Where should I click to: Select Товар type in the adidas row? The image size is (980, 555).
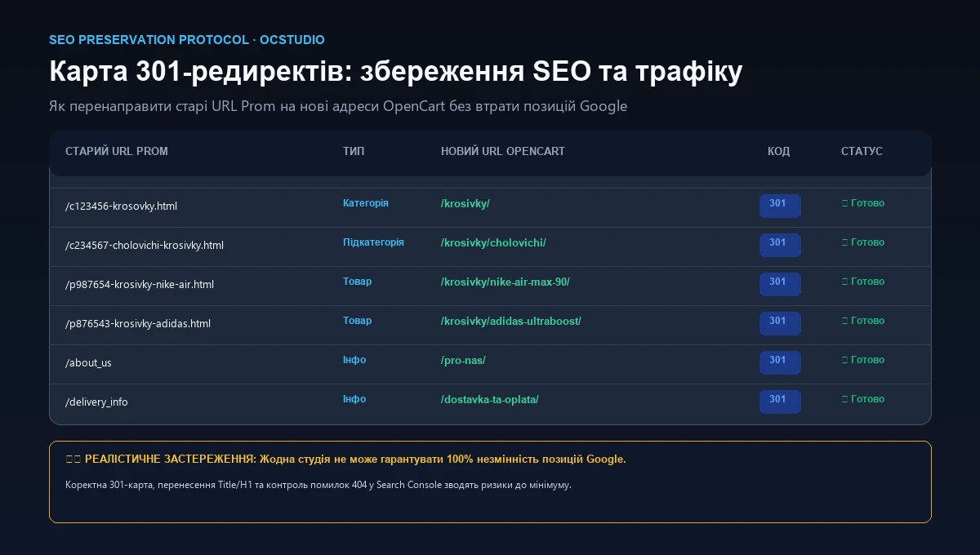[x=357, y=321]
